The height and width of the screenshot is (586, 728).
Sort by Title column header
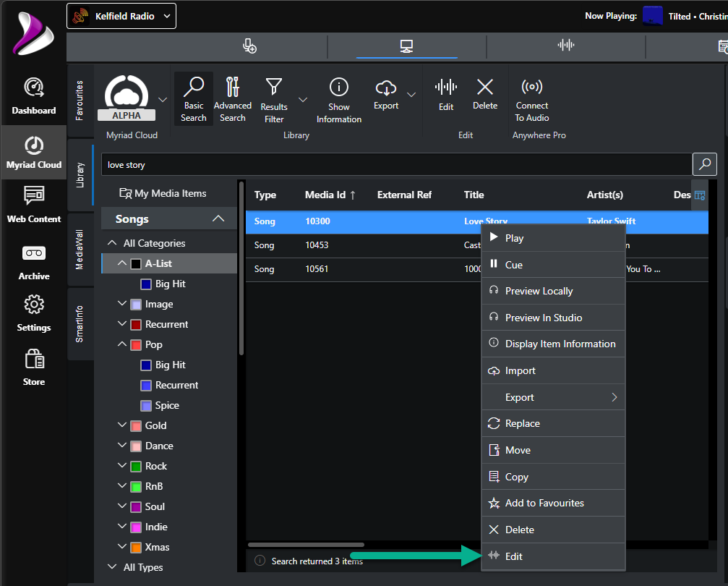[474, 195]
